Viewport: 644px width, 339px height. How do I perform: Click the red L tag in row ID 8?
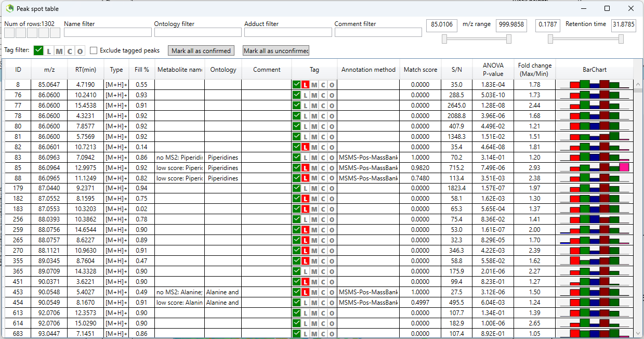coord(306,85)
